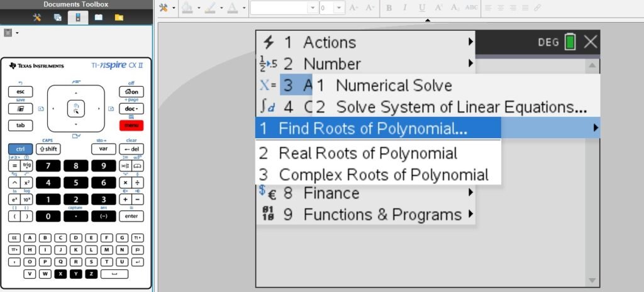Screen dimensions: 644x292
Task: Click the flag key on the keypad
Action: pos(138,249)
